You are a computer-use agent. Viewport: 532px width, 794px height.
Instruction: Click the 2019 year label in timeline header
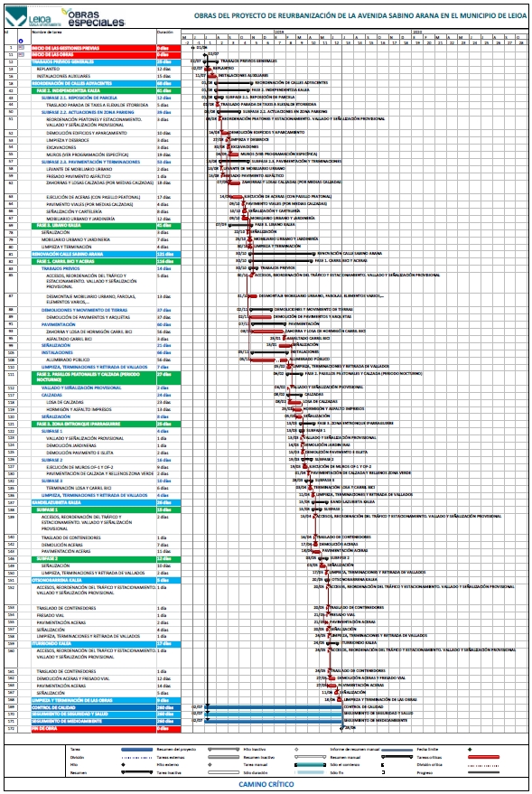click(x=279, y=32)
